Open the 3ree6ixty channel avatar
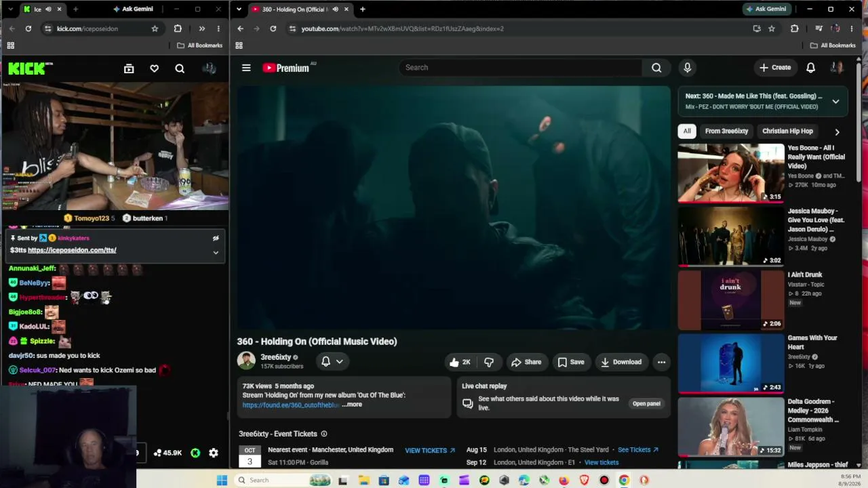This screenshot has width=868, height=488. (x=246, y=361)
